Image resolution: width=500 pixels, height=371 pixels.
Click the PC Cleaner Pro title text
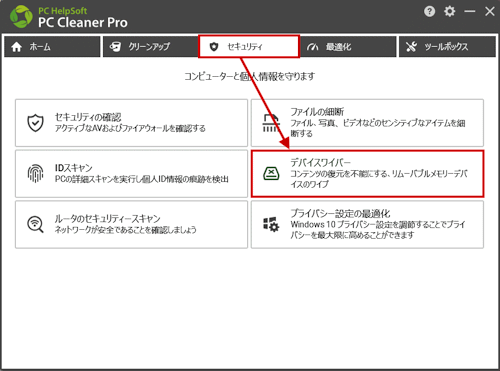83,22
